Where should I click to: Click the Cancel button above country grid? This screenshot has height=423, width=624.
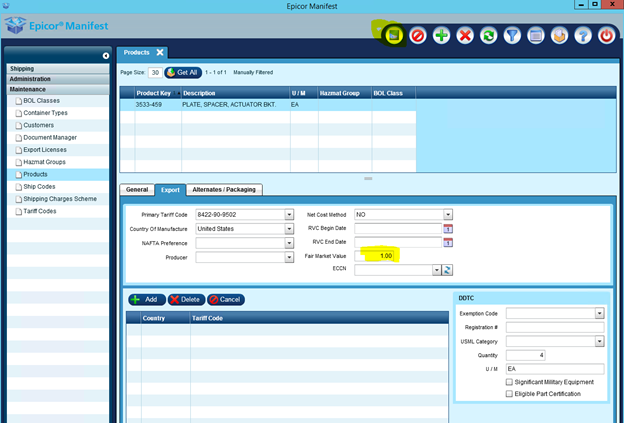coord(226,300)
